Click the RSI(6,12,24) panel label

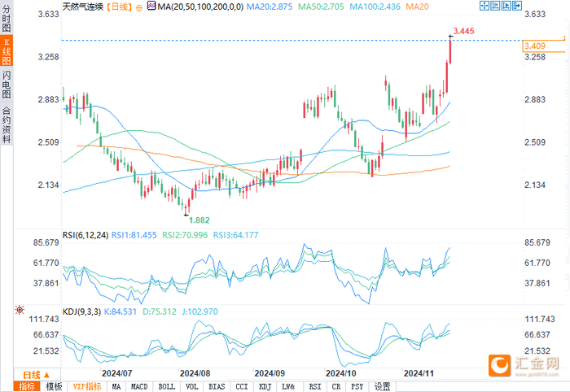click(85, 235)
